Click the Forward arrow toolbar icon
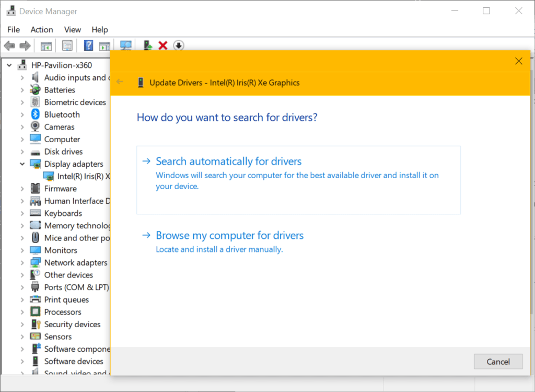 (25, 45)
